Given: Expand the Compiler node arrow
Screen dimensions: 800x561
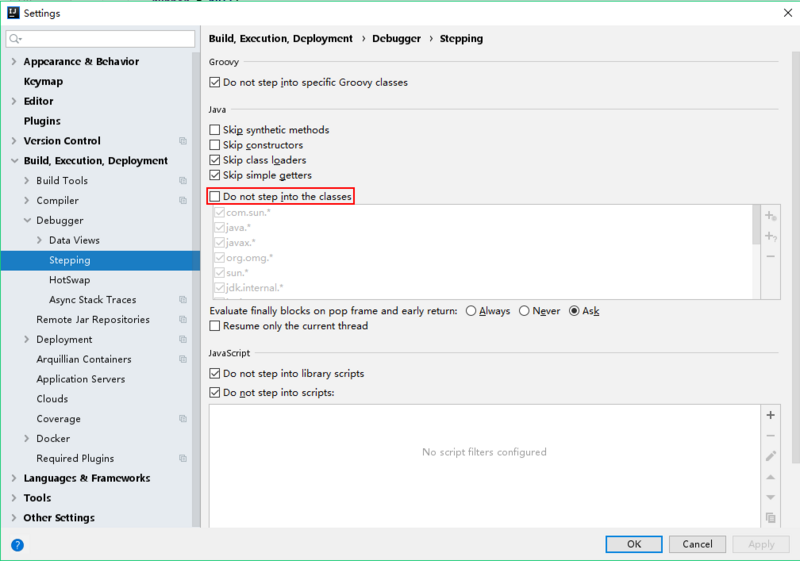Looking at the screenshot, I should pos(27,200).
